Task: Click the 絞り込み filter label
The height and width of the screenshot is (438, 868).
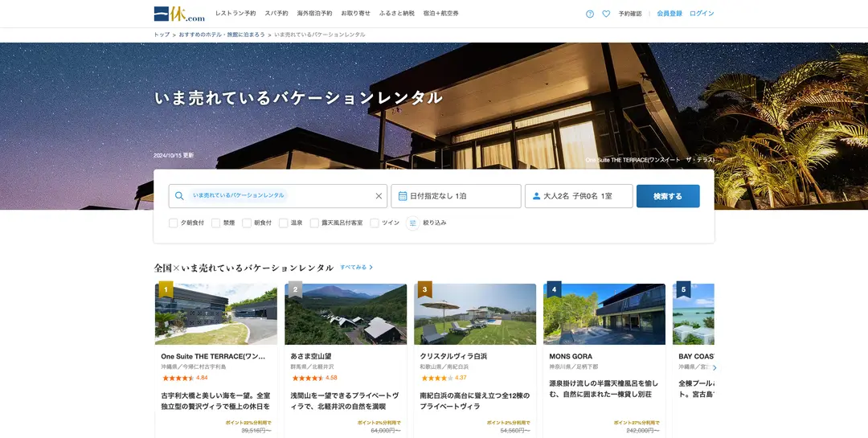Action: [435, 223]
